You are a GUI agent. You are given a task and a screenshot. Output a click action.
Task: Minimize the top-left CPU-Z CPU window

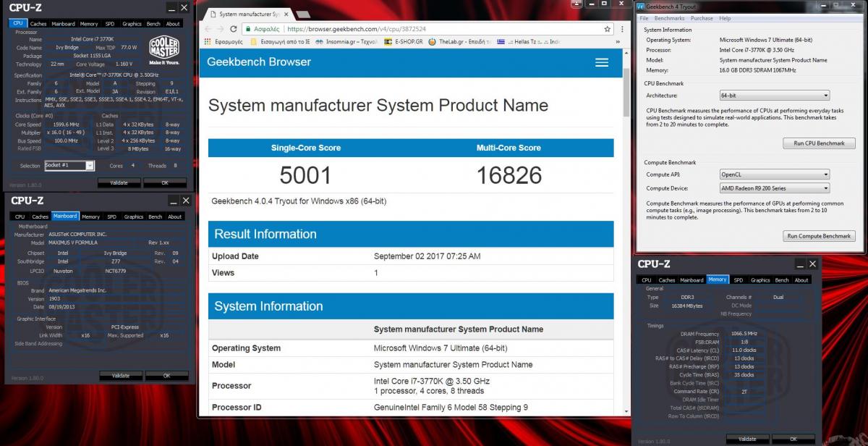[171, 7]
